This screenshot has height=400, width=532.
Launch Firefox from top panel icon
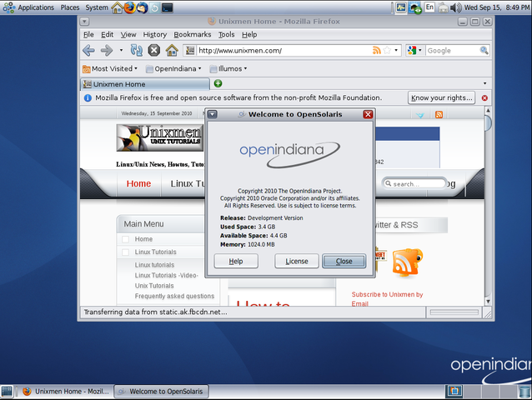[x=129, y=7]
